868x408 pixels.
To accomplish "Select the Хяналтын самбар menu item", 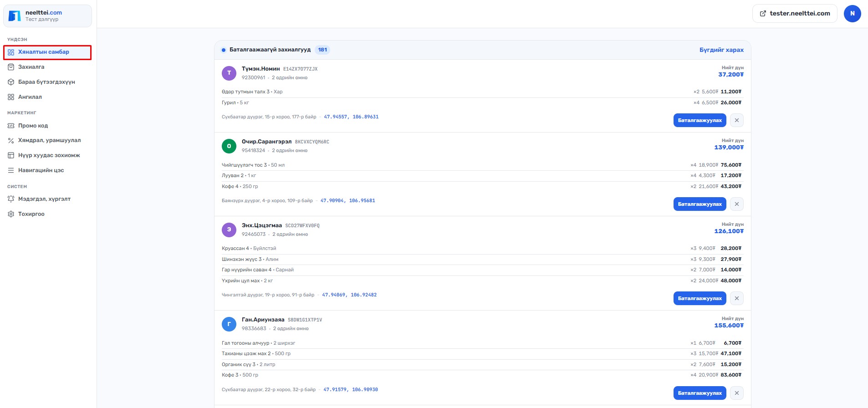I will point(47,52).
